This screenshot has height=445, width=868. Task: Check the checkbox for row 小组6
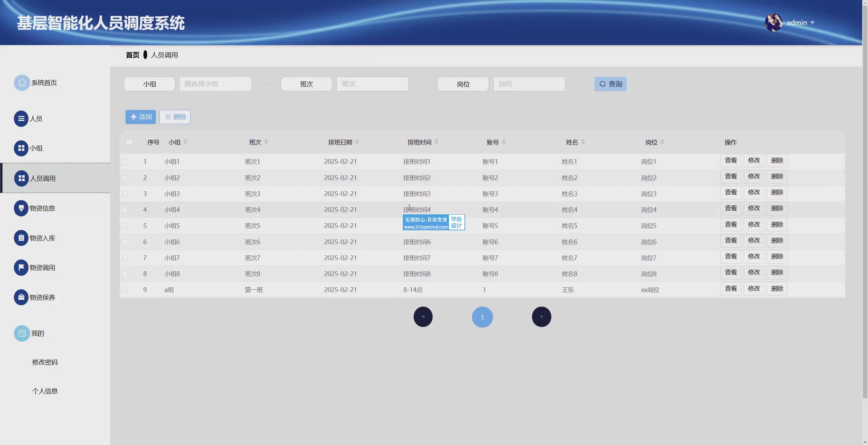coord(125,242)
